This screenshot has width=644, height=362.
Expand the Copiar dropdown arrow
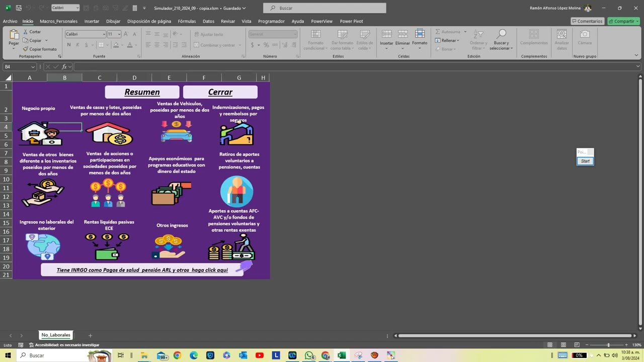pyautogui.click(x=46, y=40)
